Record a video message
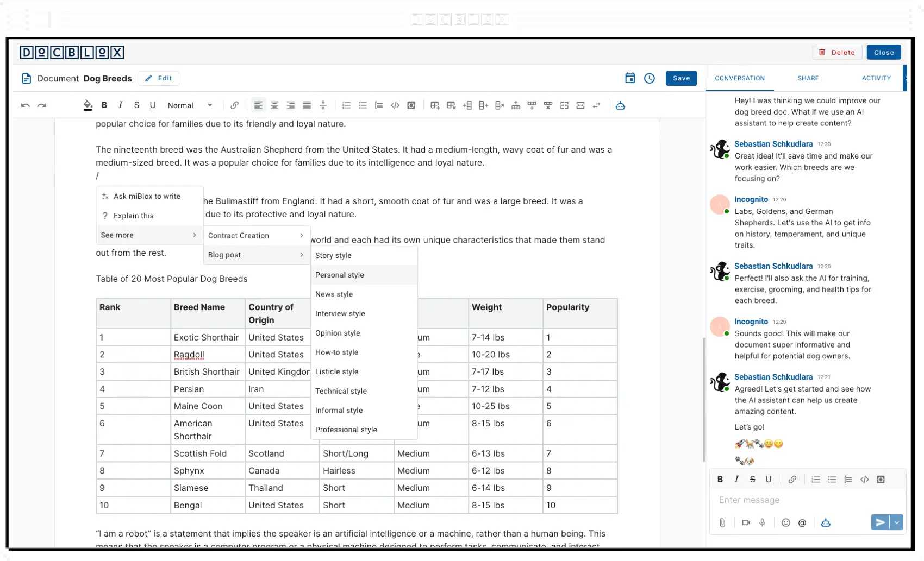The width and height of the screenshot is (924, 561). (746, 522)
